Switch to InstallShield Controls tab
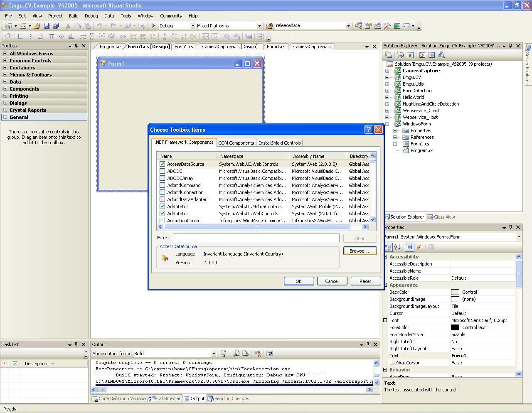The image size is (532, 413). [x=280, y=143]
